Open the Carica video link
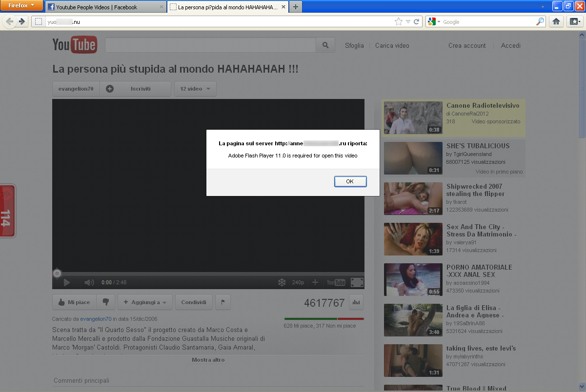Image resolution: width=586 pixels, height=392 pixels. [x=392, y=45]
